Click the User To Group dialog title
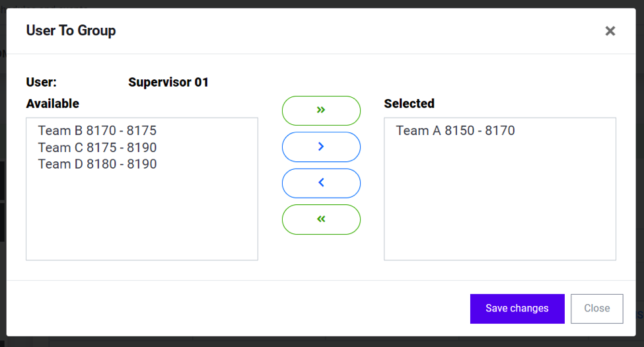Viewport: 644px width, 347px height. [71, 30]
